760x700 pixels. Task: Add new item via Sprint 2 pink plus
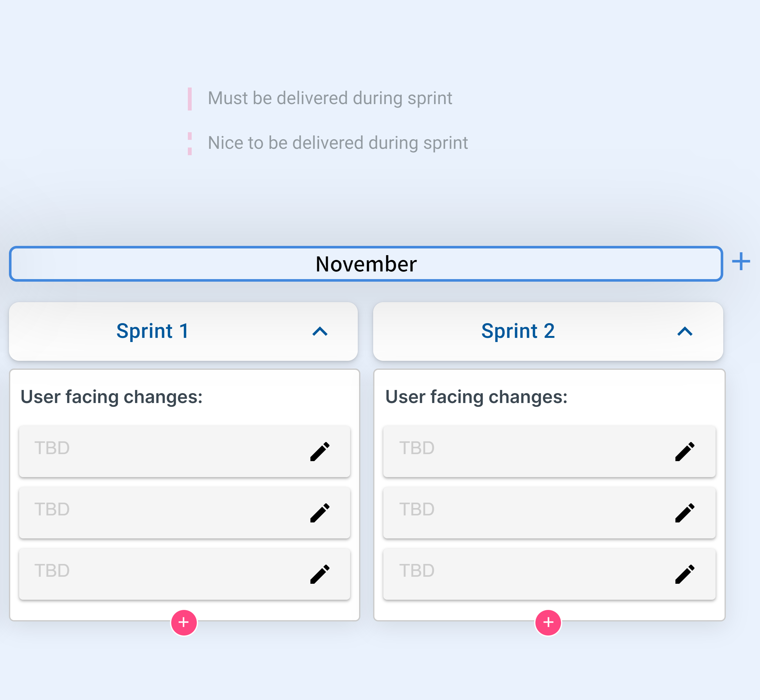pyautogui.click(x=548, y=622)
